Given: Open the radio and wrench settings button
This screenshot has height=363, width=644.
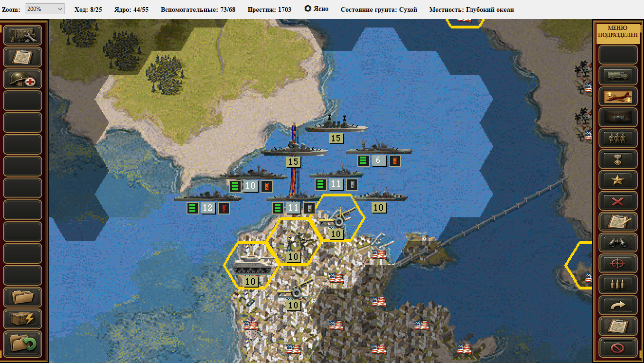Looking at the screenshot, I should (x=23, y=35).
